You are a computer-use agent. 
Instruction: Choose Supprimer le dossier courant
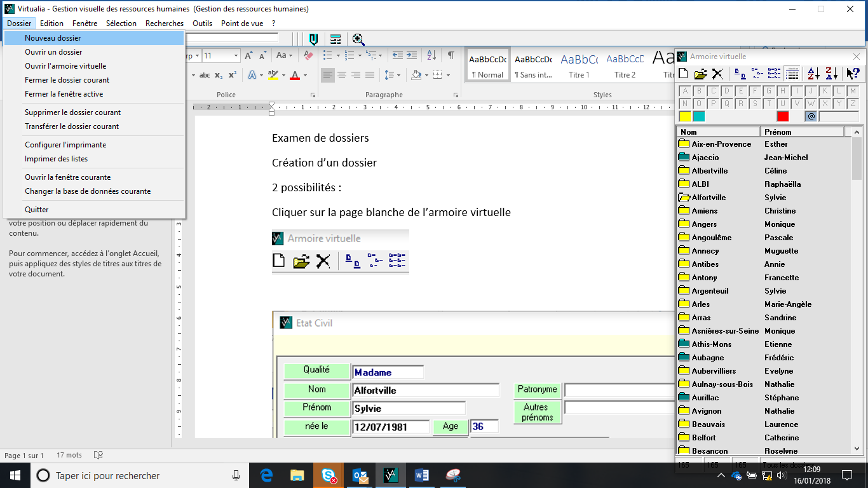click(x=94, y=112)
